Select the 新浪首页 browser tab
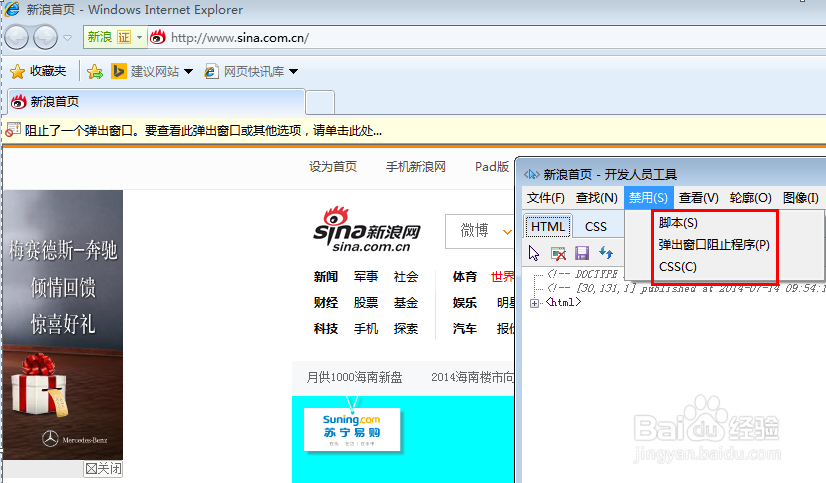This screenshot has width=826, height=483. (x=156, y=102)
